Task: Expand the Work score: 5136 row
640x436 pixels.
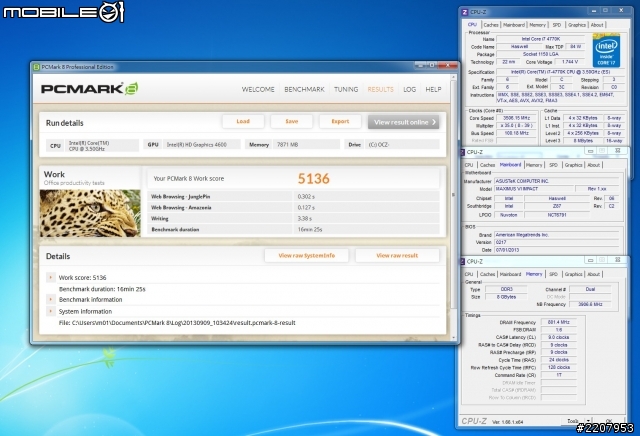Action: (x=51, y=278)
